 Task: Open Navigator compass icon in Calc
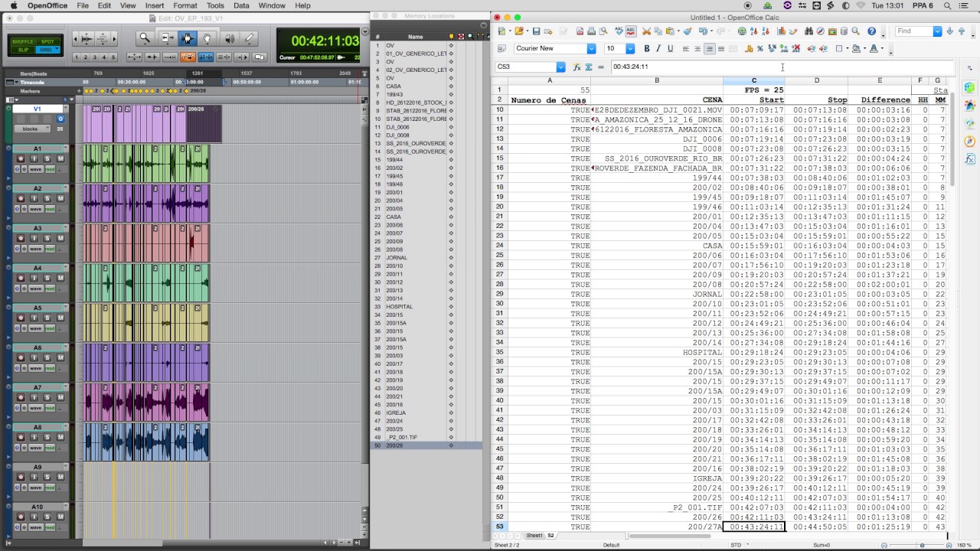point(820,31)
